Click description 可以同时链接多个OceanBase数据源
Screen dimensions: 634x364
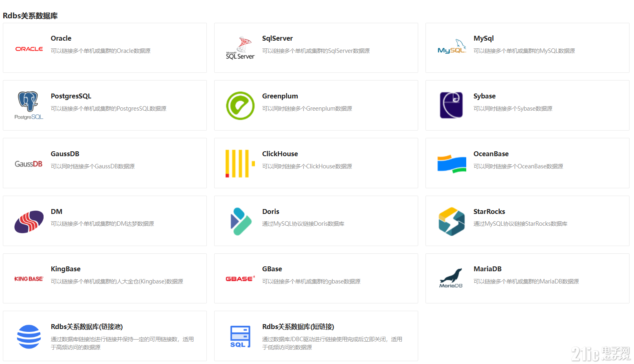518,166
